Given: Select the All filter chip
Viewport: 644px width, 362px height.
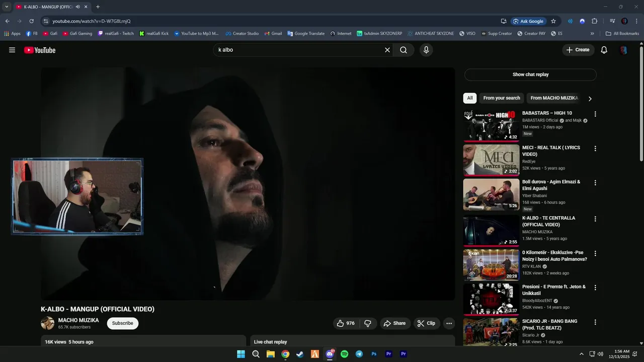Looking at the screenshot, I should 470,98.
